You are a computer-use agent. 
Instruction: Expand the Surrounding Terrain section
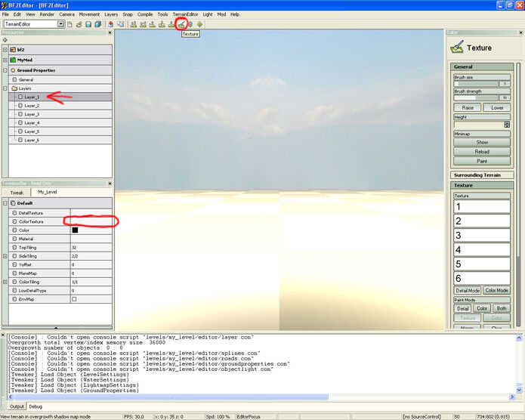[x=482, y=175]
